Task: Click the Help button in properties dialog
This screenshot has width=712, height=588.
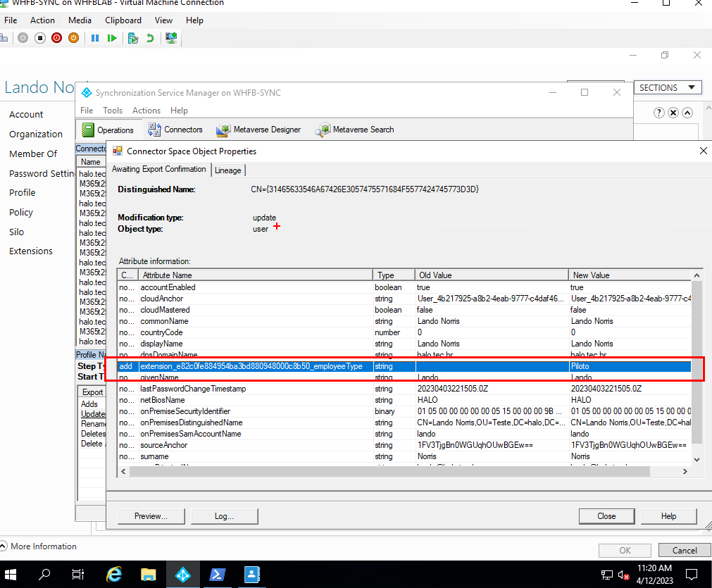Action: tap(669, 516)
